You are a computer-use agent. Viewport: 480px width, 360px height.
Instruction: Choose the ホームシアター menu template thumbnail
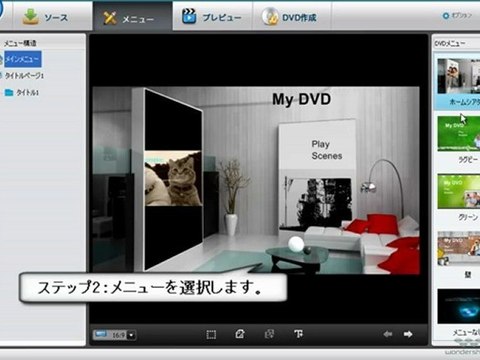point(459,76)
